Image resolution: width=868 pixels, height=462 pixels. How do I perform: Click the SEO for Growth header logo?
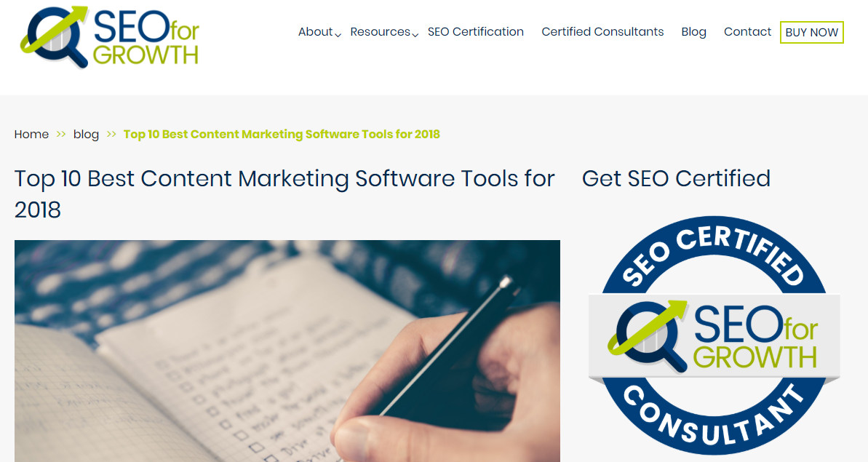click(x=110, y=37)
